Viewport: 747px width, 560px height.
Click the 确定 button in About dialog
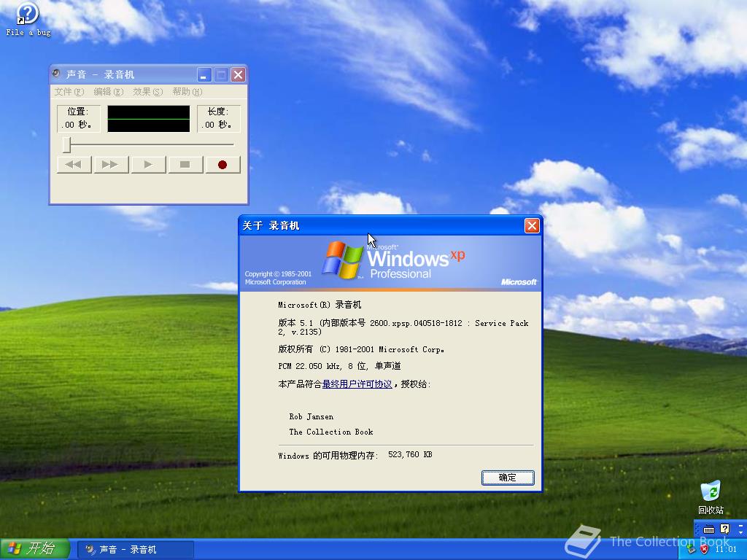(508, 478)
